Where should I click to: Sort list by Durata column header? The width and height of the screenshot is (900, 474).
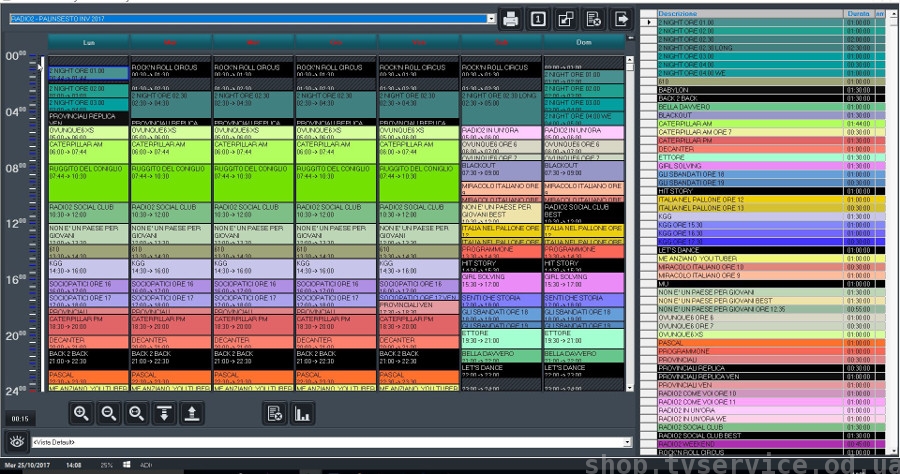(x=858, y=13)
